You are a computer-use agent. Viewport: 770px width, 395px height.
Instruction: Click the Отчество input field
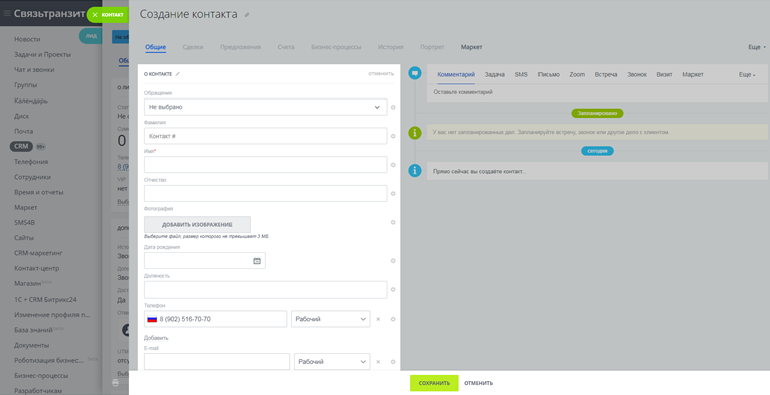pos(265,194)
